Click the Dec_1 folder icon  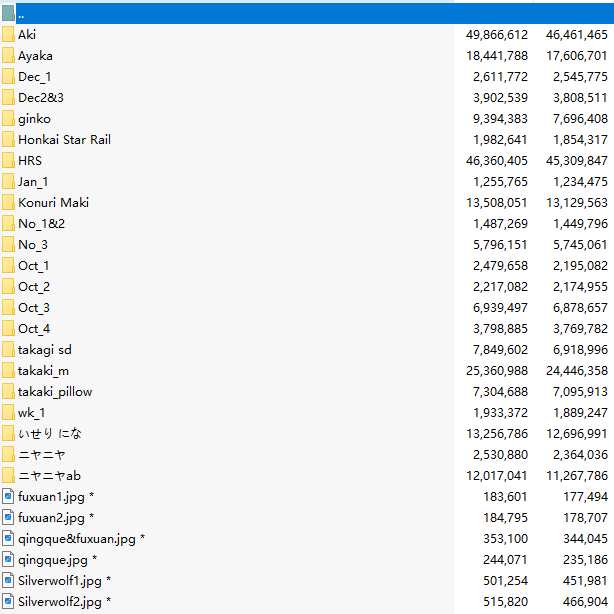click(x=8, y=77)
